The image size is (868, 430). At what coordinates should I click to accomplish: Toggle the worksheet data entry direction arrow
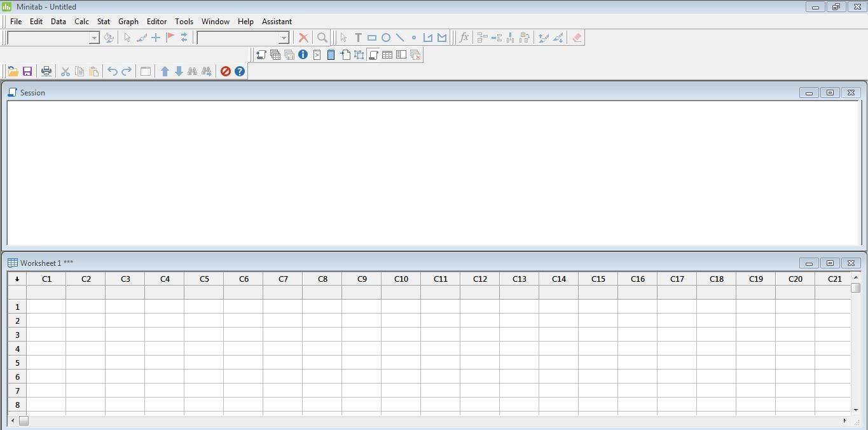coord(17,279)
